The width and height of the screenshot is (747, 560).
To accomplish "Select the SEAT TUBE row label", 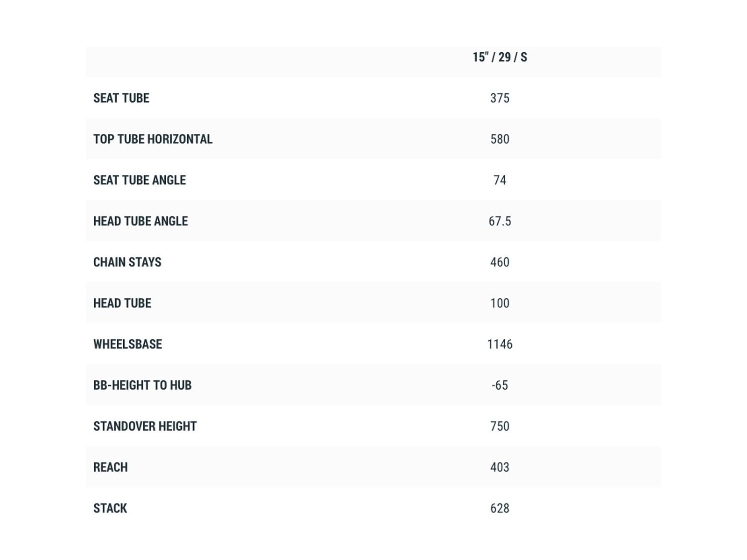I will 121,98.
